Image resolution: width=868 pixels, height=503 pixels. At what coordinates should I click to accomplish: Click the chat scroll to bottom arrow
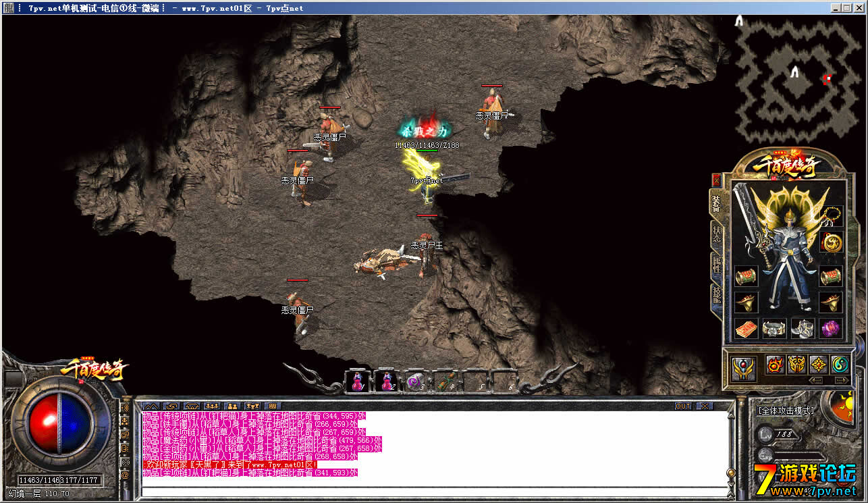pyautogui.click(x=732, y=496)
